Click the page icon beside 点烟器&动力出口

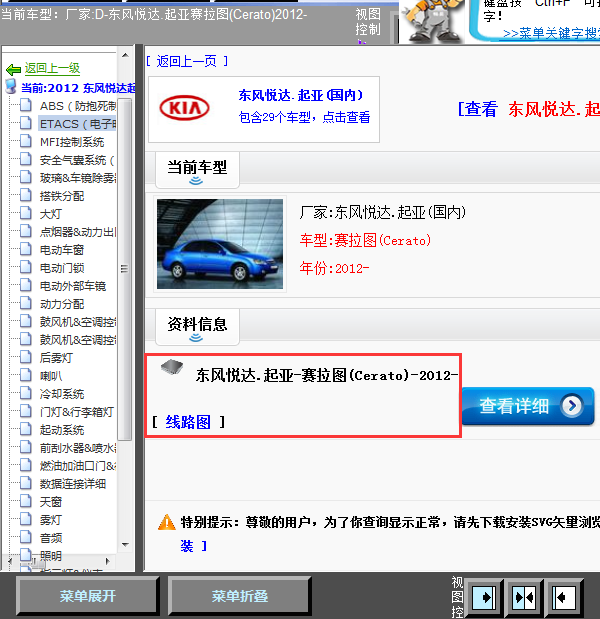tap(26, 231)
